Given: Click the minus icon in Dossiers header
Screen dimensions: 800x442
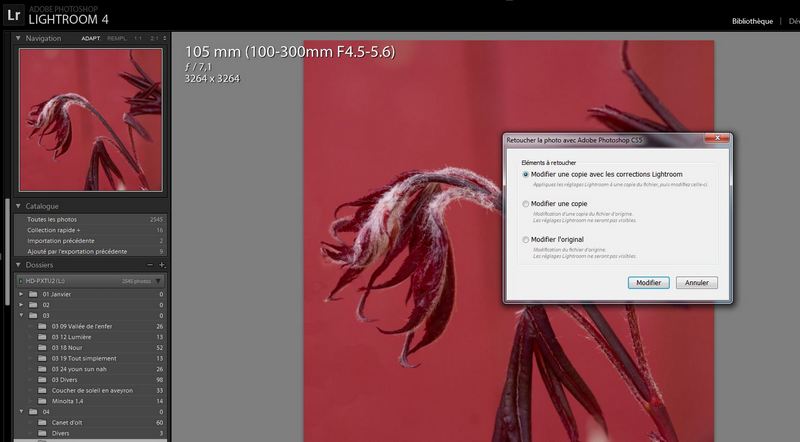Looking at the screenshot, I should (x=150, y=265).
